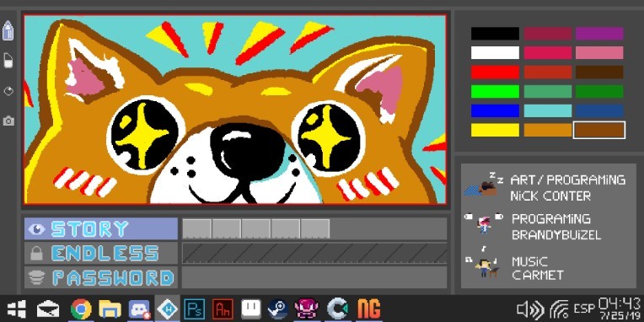Open the Windows Start menu
Viewport: 644px width, 322px height.
17,309
